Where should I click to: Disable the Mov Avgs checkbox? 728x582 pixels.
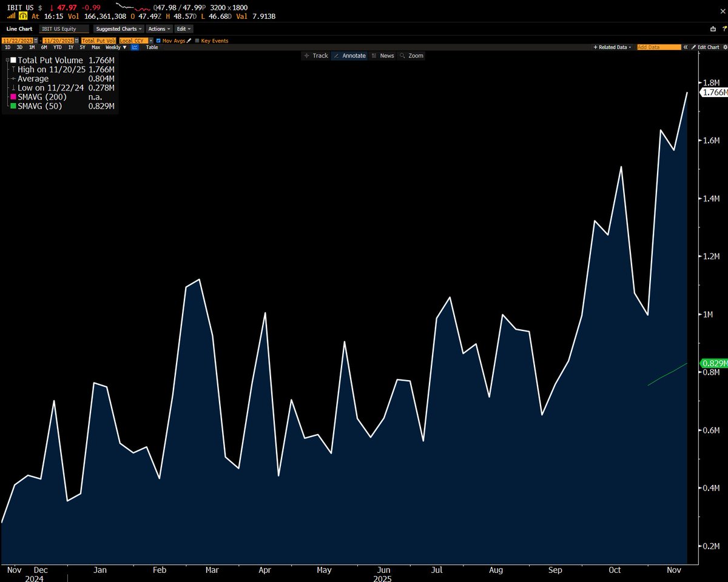point(158,41)
